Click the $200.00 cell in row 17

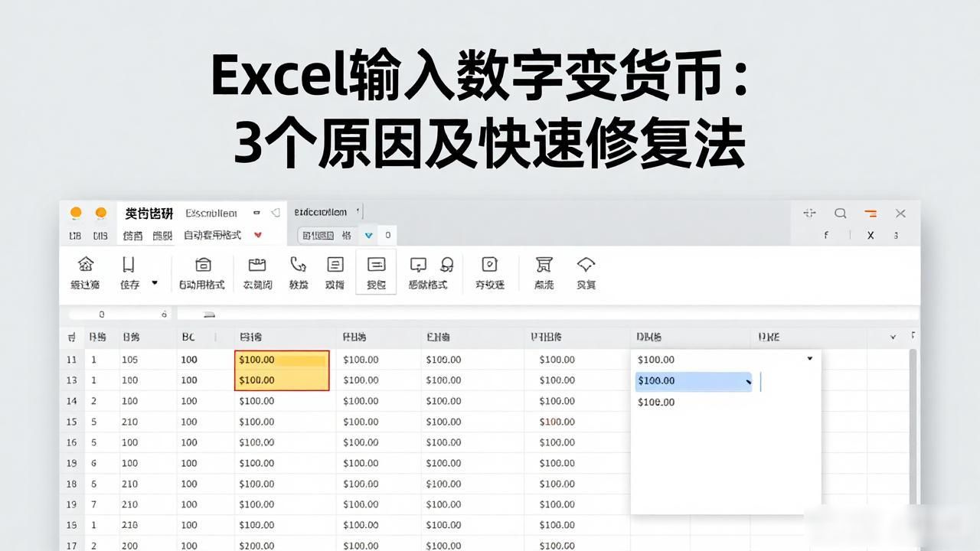[284, 546]
